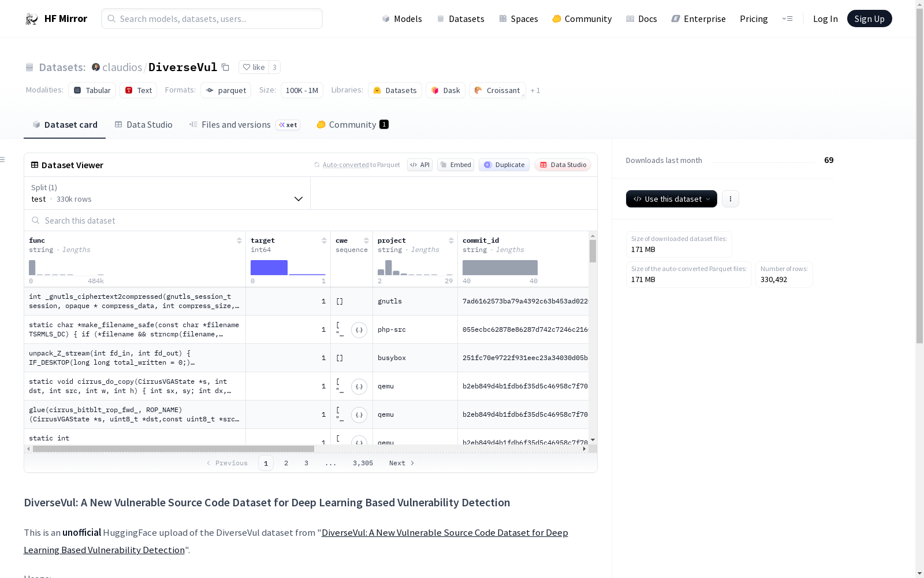This screenshot has height=578, width=924.
Task: Copy the dataset name with the copy icon
Action: [226, 68]
